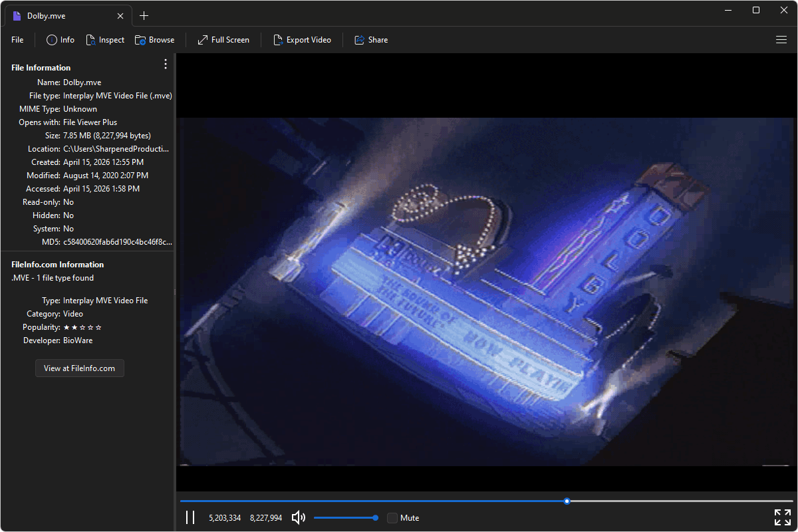Click the View at FileInfo.com button
The width and height of the screenshot is (798, 532).
(79, 368)
